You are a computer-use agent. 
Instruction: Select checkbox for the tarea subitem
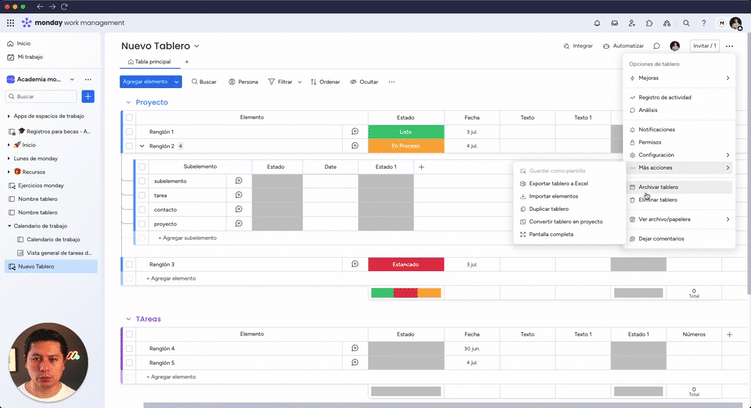tap(142, 195)
